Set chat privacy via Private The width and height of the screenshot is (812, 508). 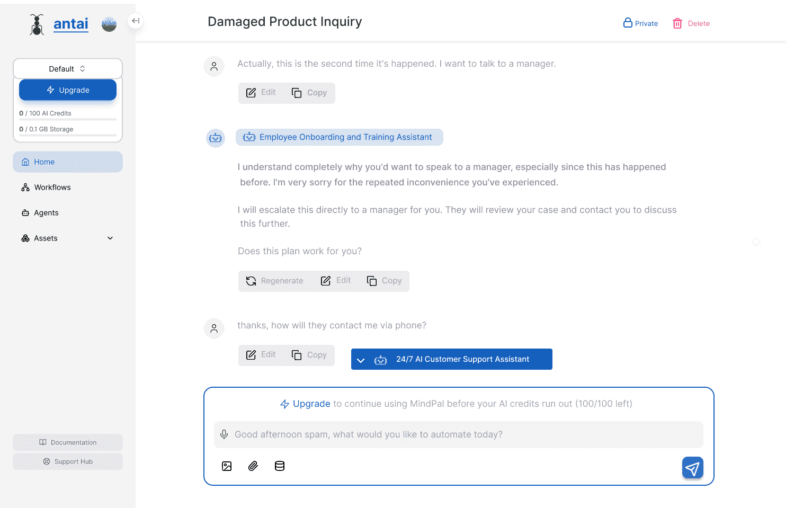point(640,23)
